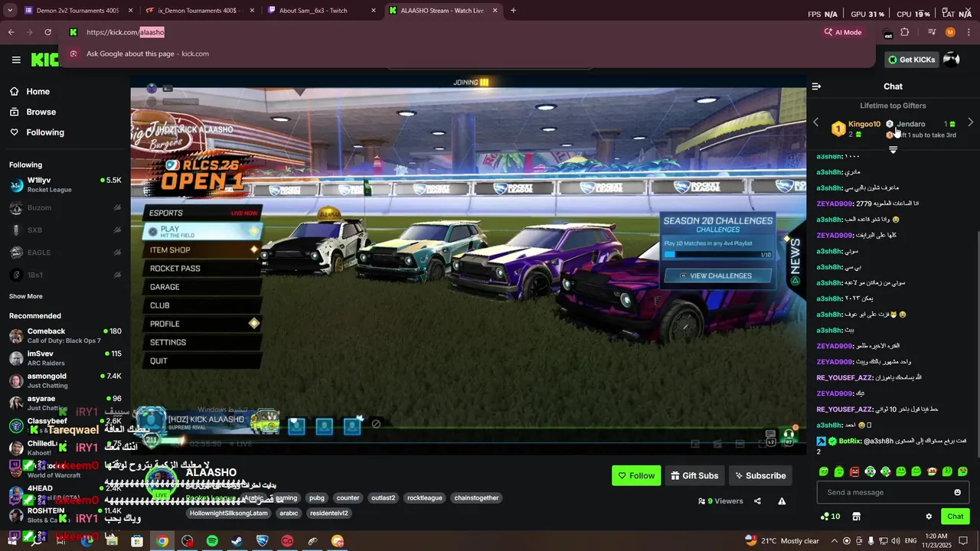Click the Get KICKs button
980x551 pixels.
tap(911, 60)
